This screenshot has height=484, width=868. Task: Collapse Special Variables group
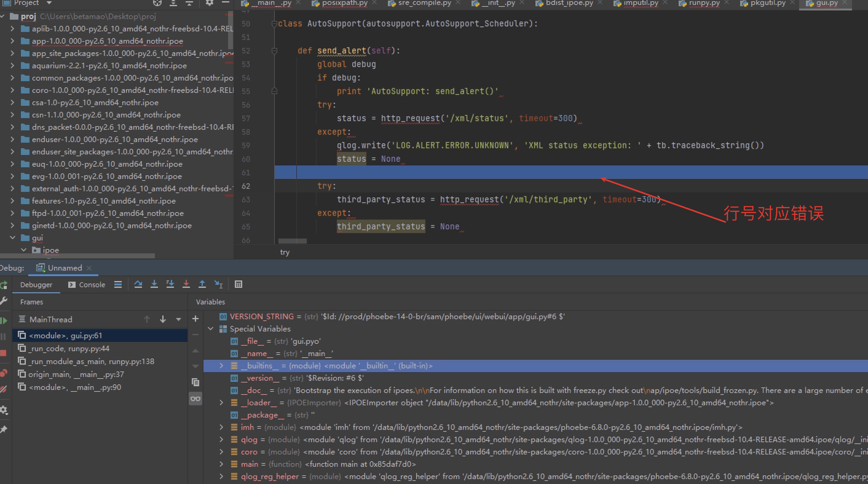pos(211,329)
